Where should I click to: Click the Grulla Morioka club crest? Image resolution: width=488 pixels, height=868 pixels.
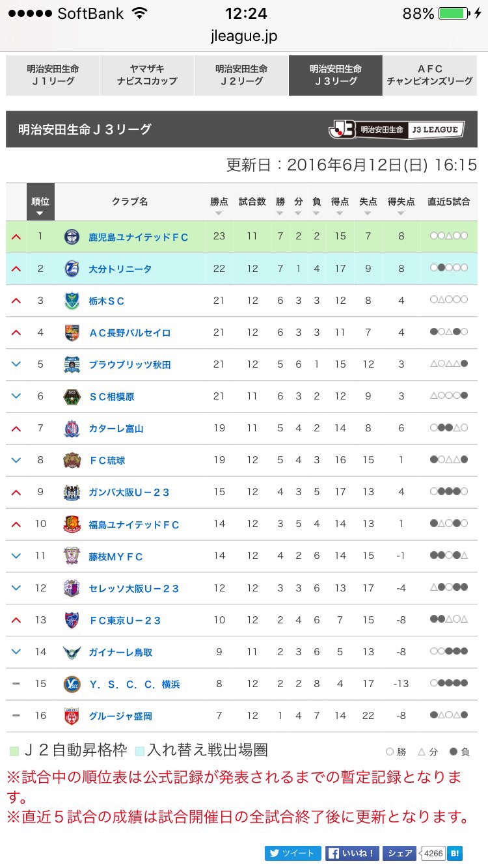[72, 716]
